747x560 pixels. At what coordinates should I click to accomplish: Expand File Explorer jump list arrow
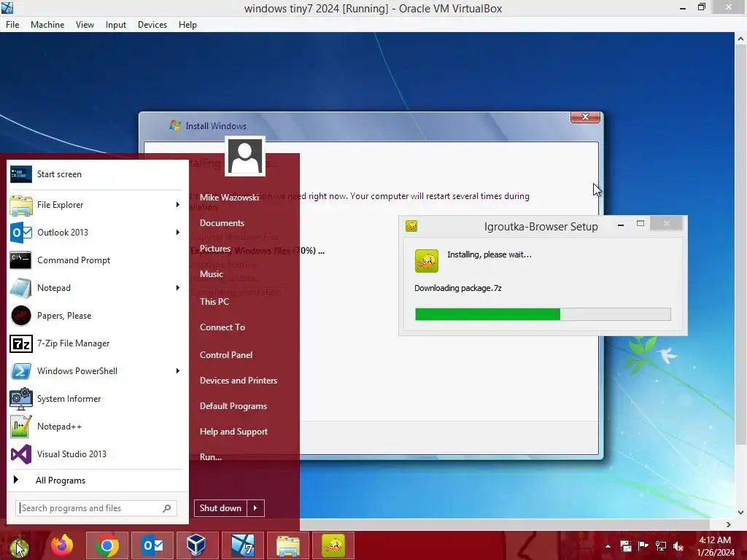point(178,205)
